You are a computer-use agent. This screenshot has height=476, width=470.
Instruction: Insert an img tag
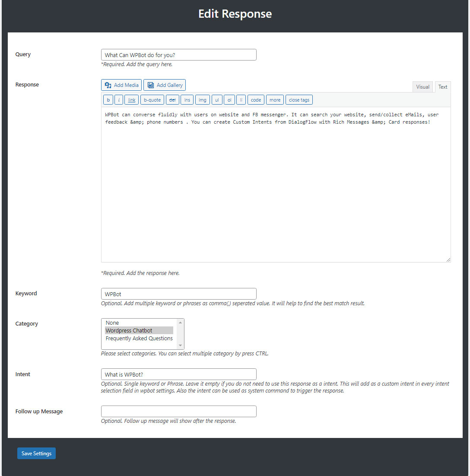point(202,100)
